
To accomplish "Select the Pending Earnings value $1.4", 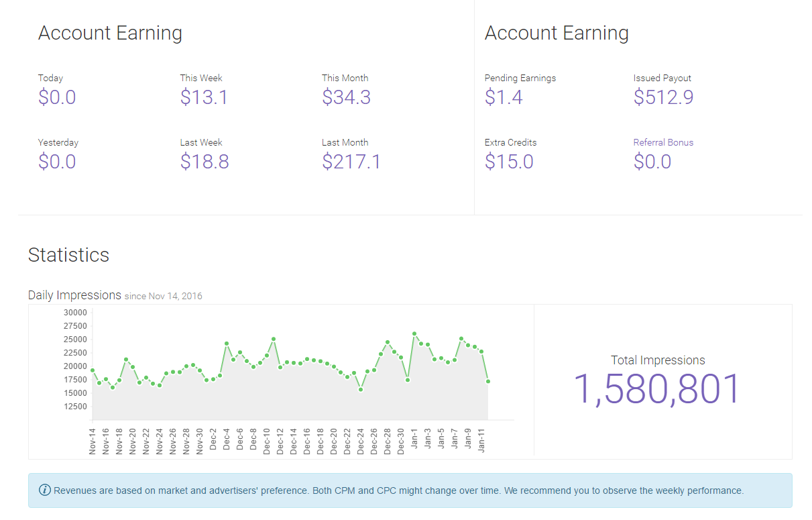I will (x=504, y=97).
